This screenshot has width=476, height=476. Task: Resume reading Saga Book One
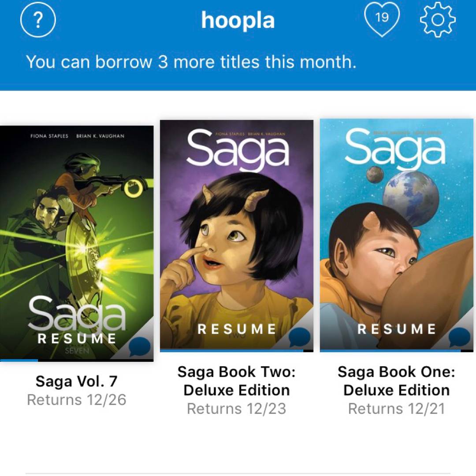pyautogui.click(x=397, y=329)
